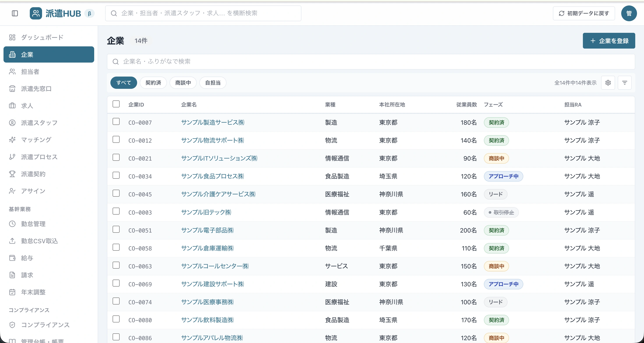644x343 pixels.
Task: Open 勤怠管理 in the sidebar
Action: click(x=49, y=224)
